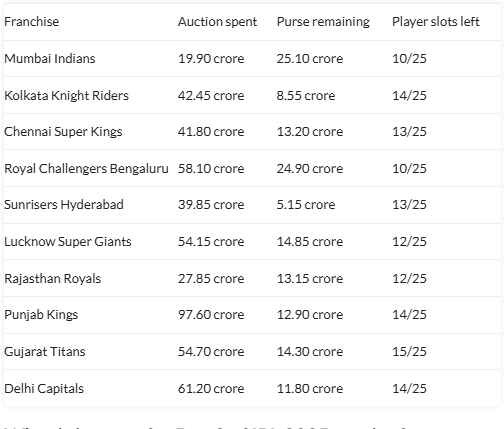Click the 8.55 crore purse value
Image resolution: width=504 pixels, height=429 pixels.
click(x=306, y=96)
